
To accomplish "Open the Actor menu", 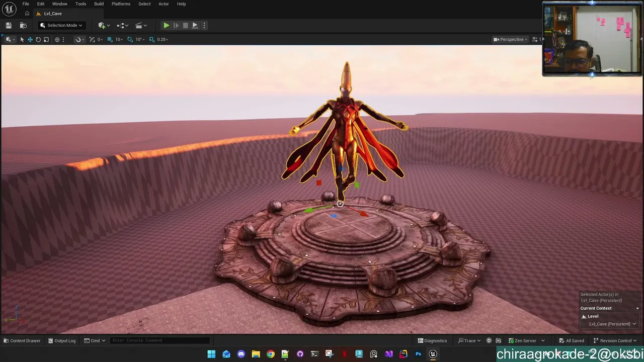I will coord(164,4).
